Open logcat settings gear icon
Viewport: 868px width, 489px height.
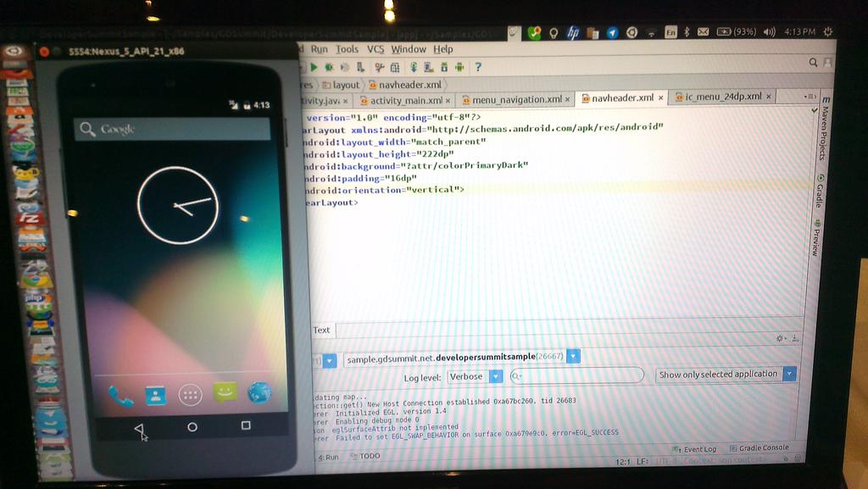coord(780,338)
